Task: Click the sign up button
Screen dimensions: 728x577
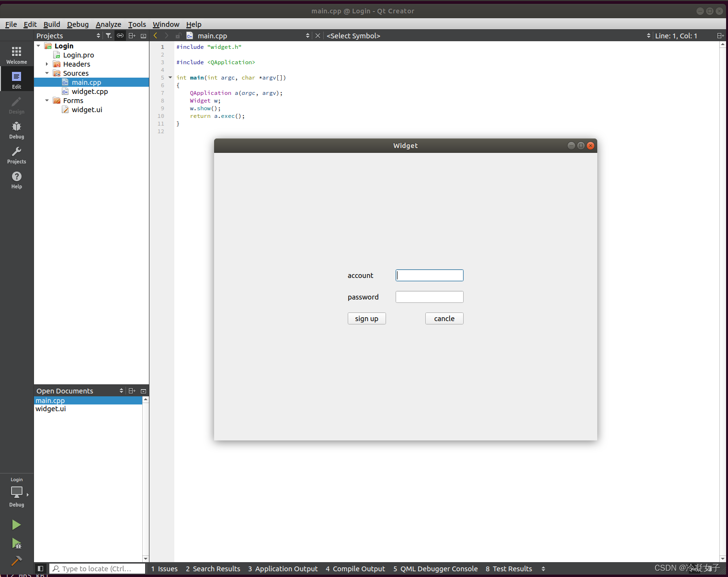Action: (367, 319)
